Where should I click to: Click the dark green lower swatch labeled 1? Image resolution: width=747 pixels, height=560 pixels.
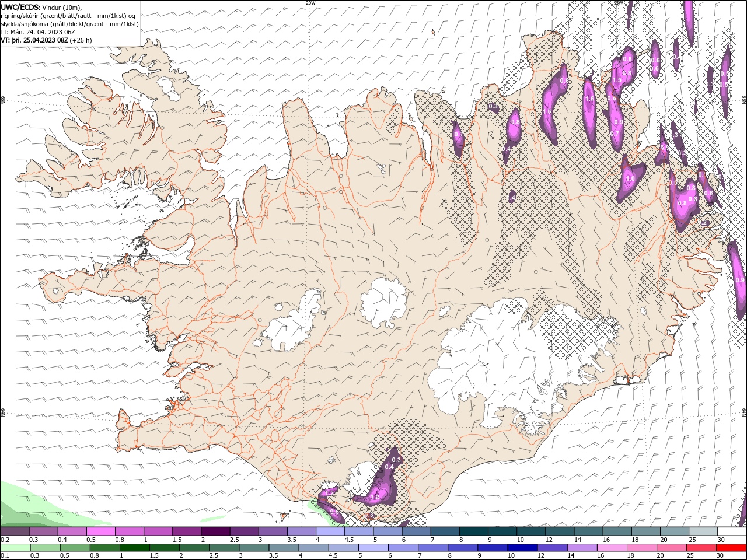coord(134,548)
